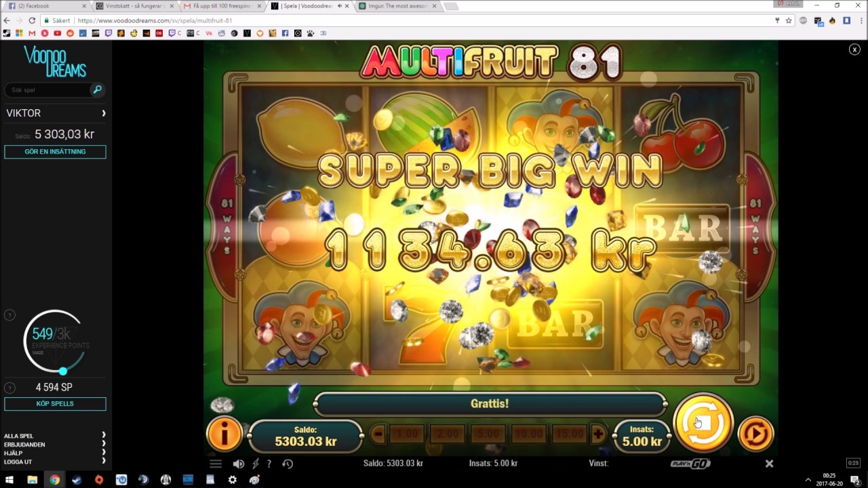The width and height of the screenshot is (868, 488).
Task: Open the YouTube bookmark icon
Action: pyautogui.click(x=57, y=33)
